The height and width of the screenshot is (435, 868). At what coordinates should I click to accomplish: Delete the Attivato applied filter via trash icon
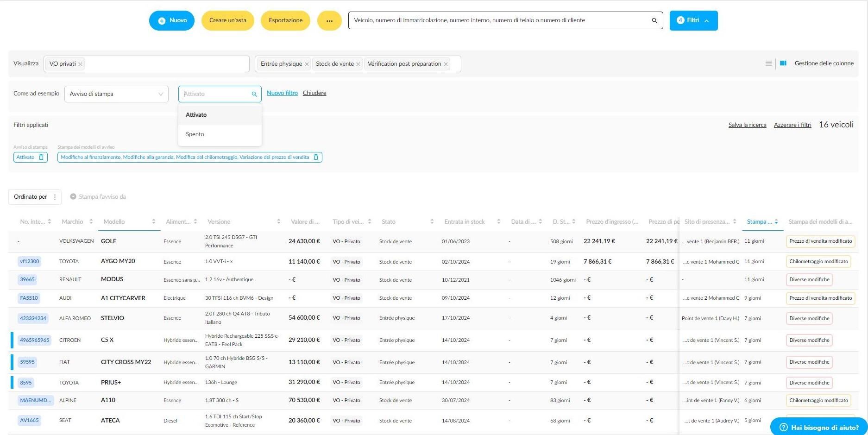41,157
